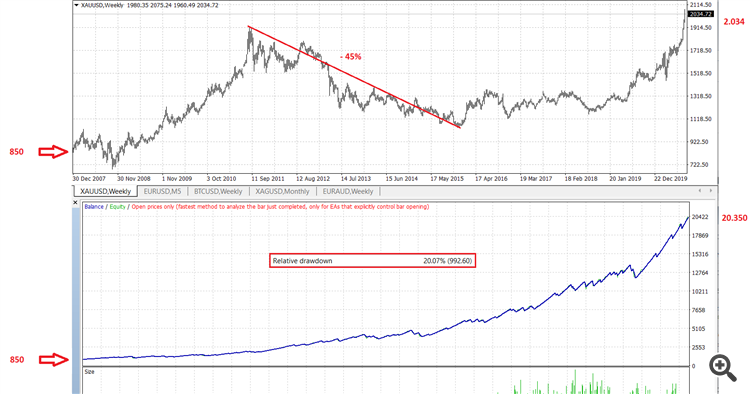Viewport: 750px width, 394px height.
Task: Switch to the BTCUSD,Weekly chart tab
Action: (x=218, y=191)
